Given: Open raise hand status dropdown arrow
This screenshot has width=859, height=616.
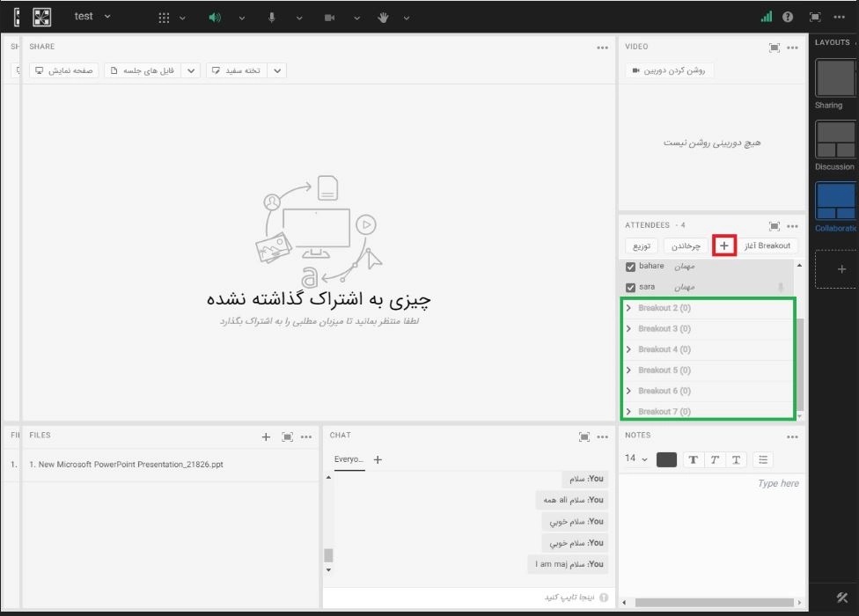Looking at the screenshot, I should click(x=407, y=18).
